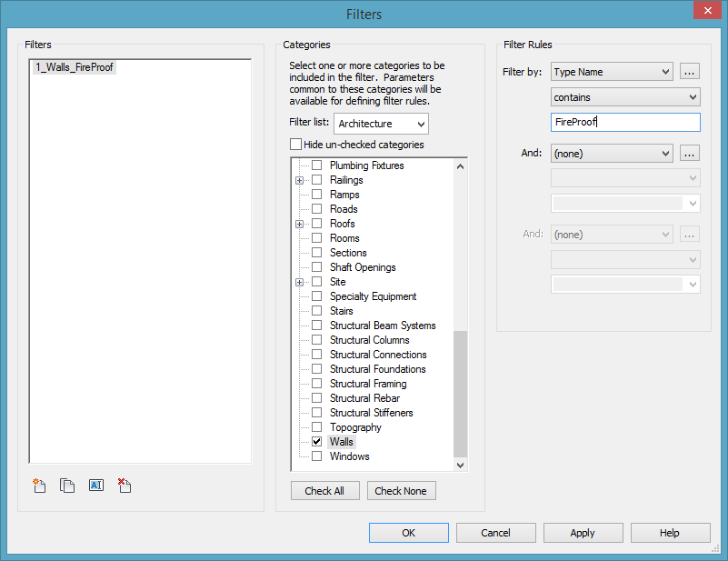728x561 pixels.
Task: Expand the Railings tree node
Action: [299, 180]
